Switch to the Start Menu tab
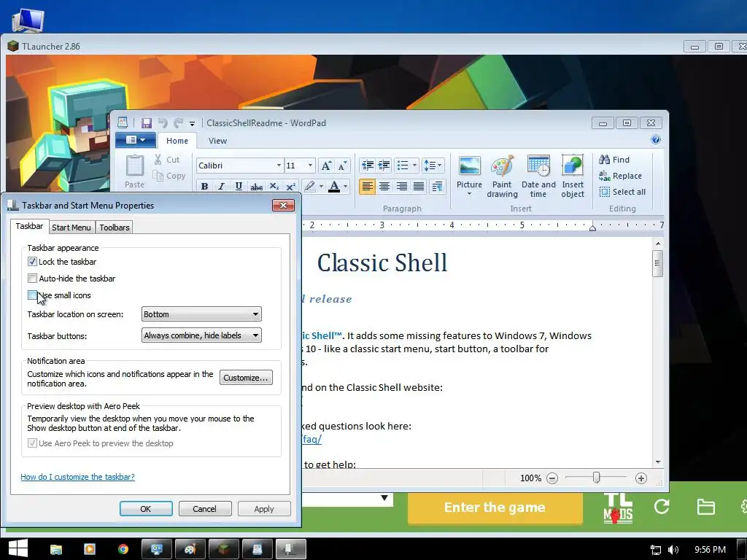Screen dimensions: 747x560 [71, 227]
